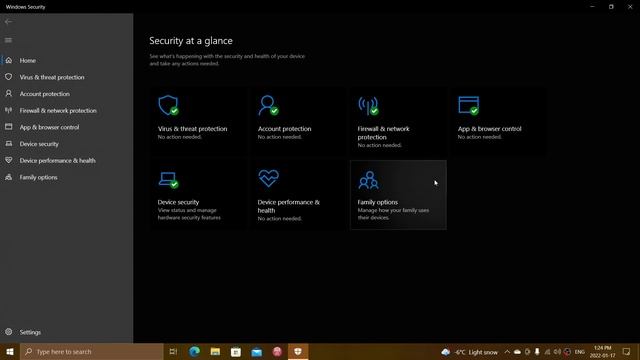Click Account protection tile title
The height and width of the screenshot is (360, 640).
click(284, 129)
